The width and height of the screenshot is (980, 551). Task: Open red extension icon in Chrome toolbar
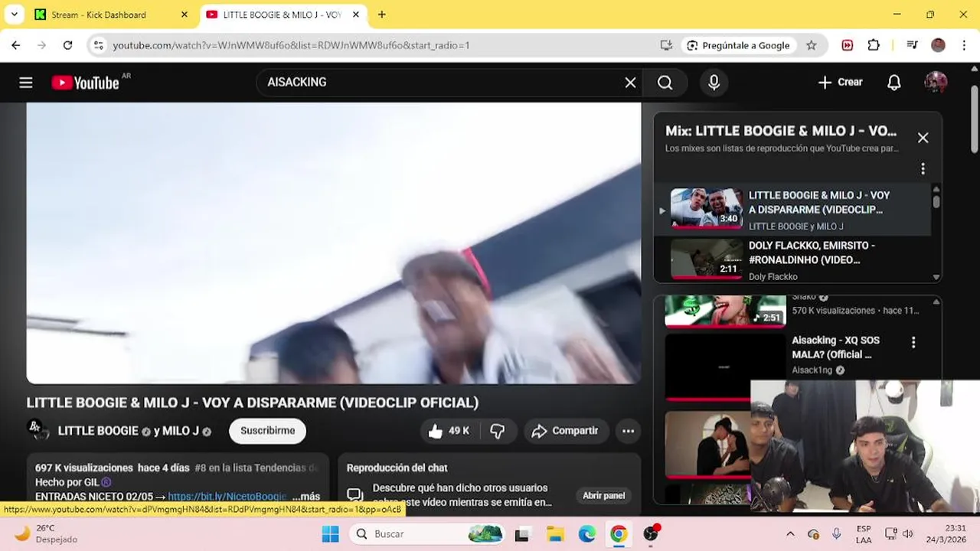click(848, 45)
